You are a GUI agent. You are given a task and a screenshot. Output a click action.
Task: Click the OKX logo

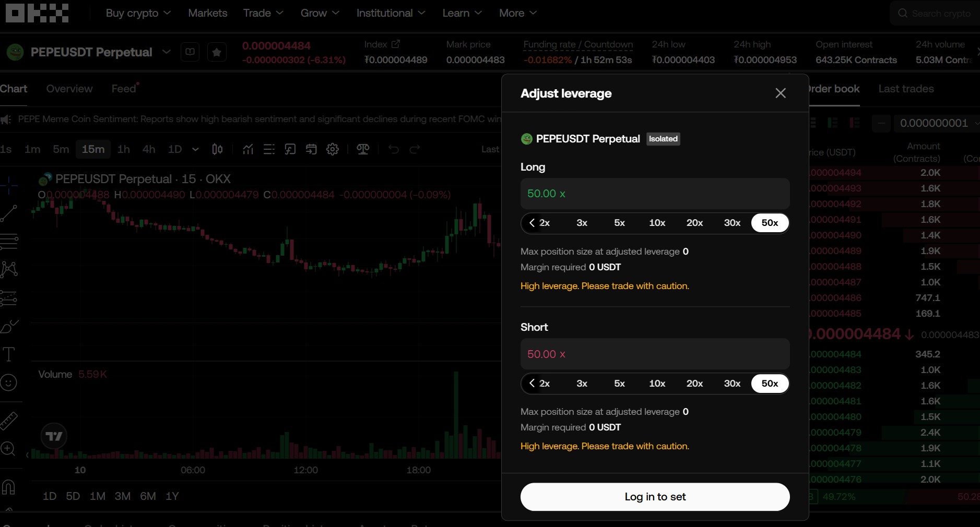pyautogui.click(x=37, y=13)
